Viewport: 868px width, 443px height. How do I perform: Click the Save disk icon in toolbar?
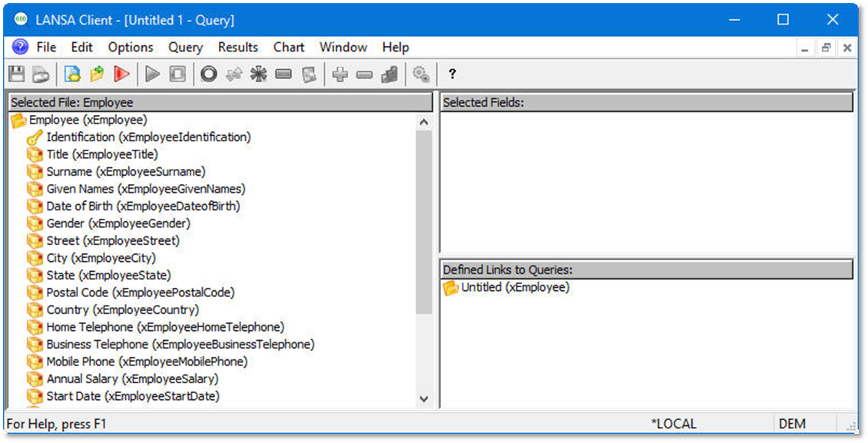[x=17, y=74]
